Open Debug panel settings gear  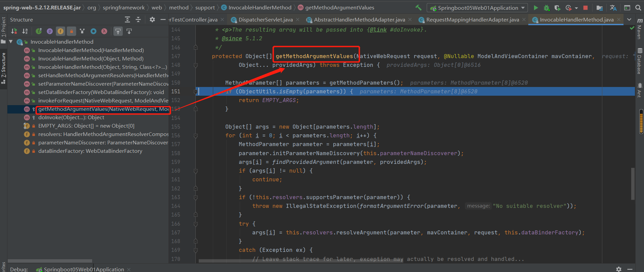click(618, 269)
